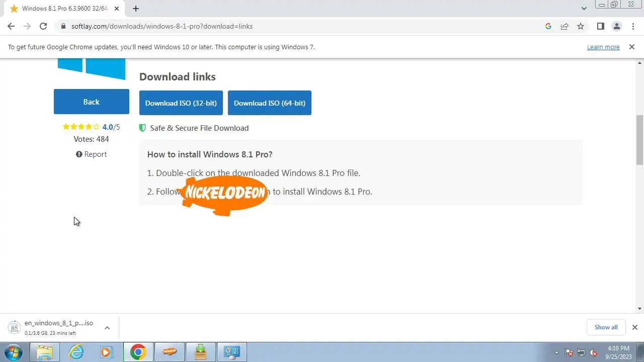Click the muted volume tray icon
Image resolution: width=644 pixels, height=362 pixels.
[593, 352]
